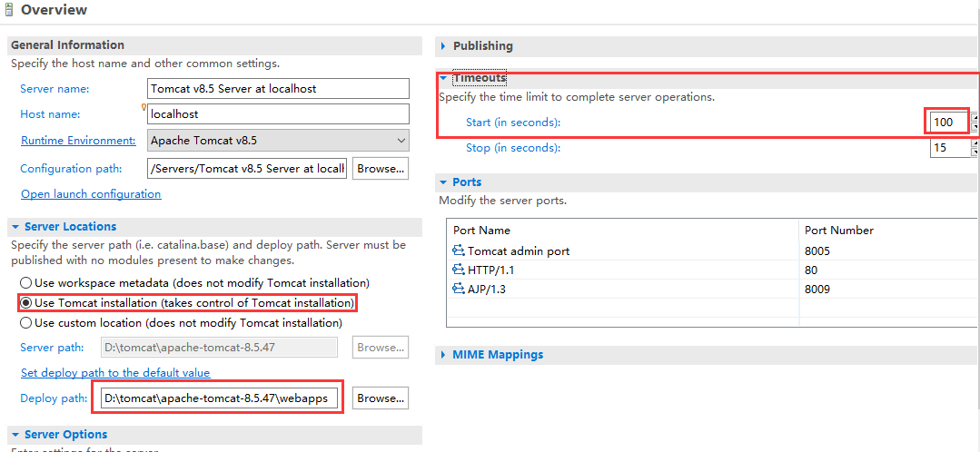This screenshot has height=452, width=980.
Task: Click the Host name text field
Action: pos(278,114)
